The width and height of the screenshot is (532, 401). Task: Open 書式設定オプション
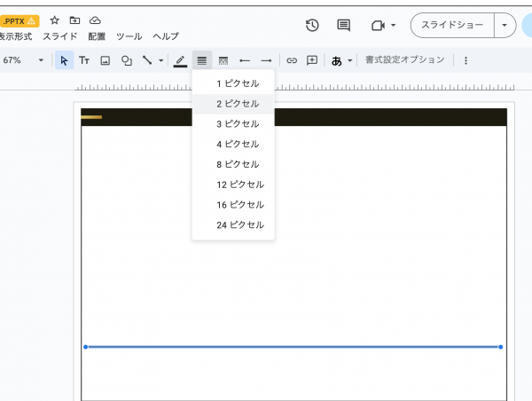click(x=404, y=60)
